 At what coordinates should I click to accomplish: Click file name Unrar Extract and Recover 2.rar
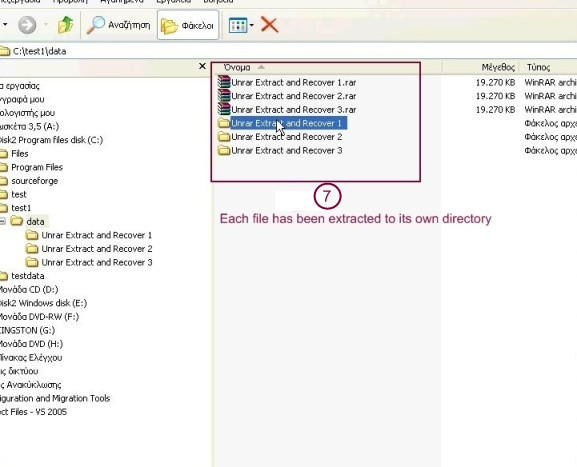tap(294, 96)
